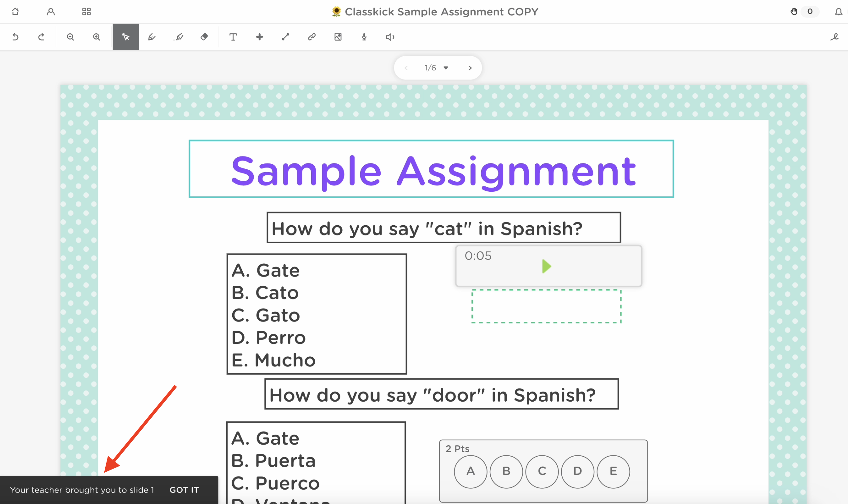Select the Text box tool
This screenshot has height=504, width=848.
pos(233,37)
